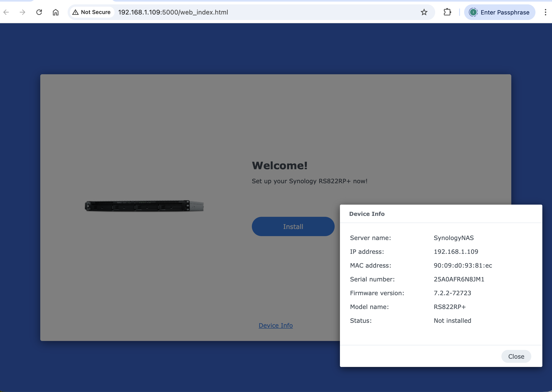Click the IP address value 192.168.1.109

456,252
